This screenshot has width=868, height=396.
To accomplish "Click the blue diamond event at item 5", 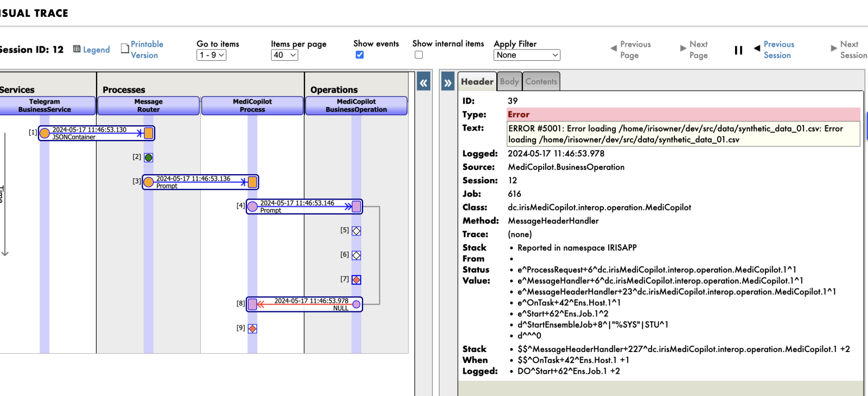I will 356,231.
